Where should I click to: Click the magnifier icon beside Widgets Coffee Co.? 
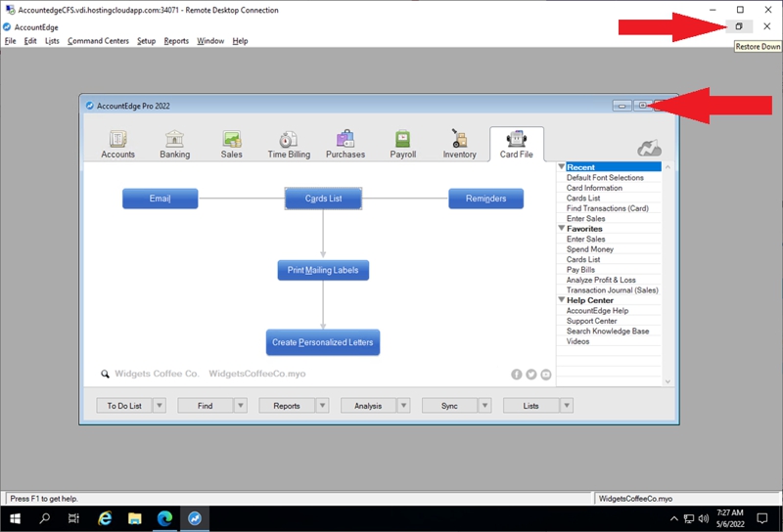click(105, 374)
